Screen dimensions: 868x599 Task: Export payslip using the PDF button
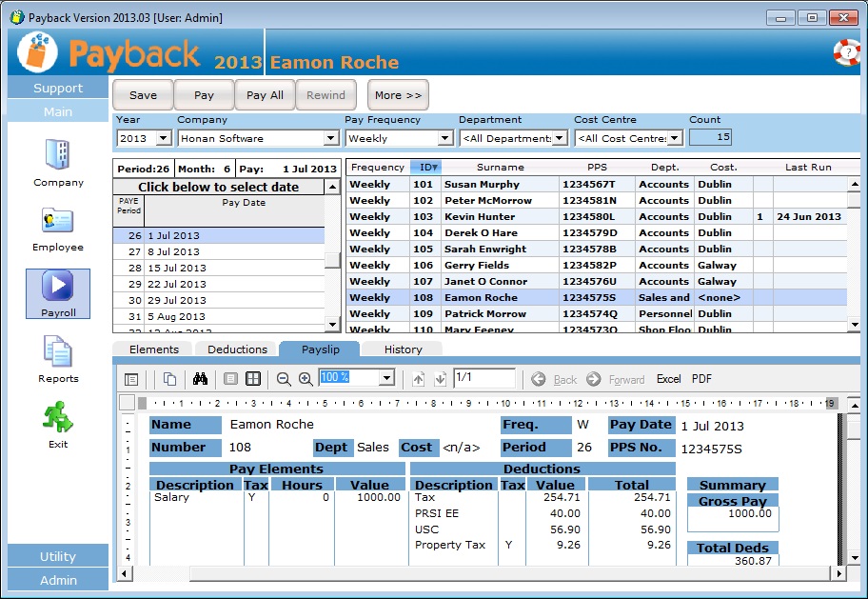pyautogui.click(x=701, y=379)
